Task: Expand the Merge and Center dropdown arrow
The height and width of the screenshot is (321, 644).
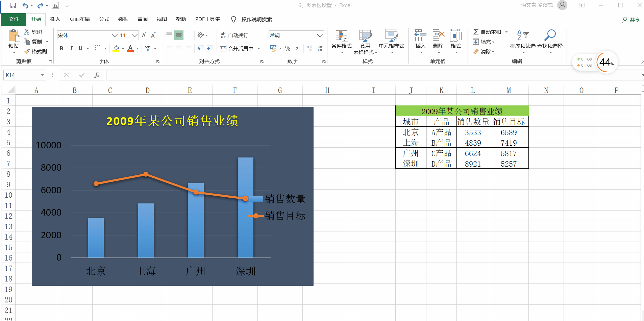Action: [259, 48]
